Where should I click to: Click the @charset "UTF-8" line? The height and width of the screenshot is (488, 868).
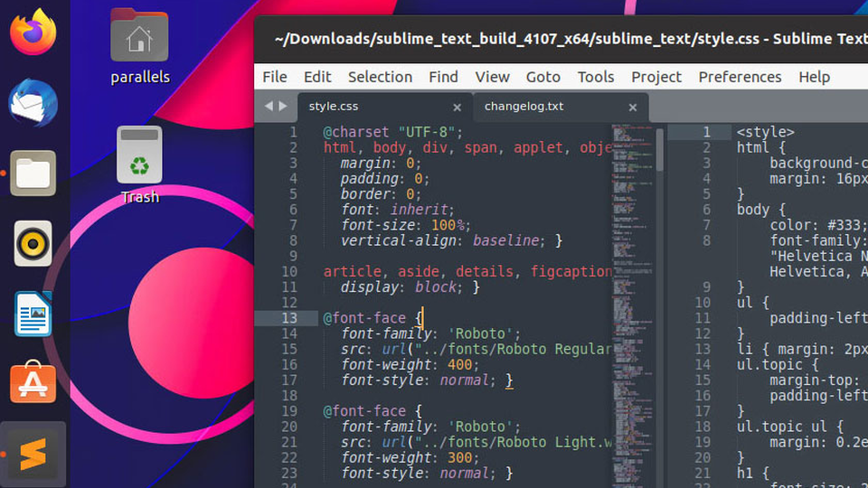pos(392,132)
